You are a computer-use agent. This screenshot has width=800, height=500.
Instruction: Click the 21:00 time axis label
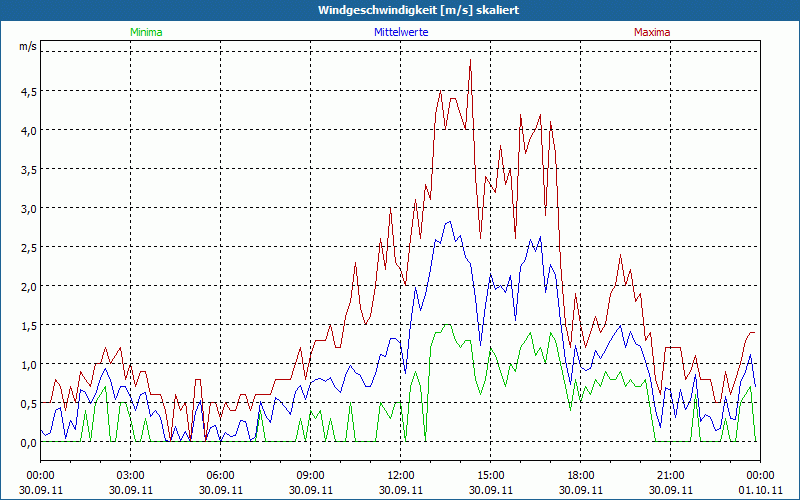point(670,476)
